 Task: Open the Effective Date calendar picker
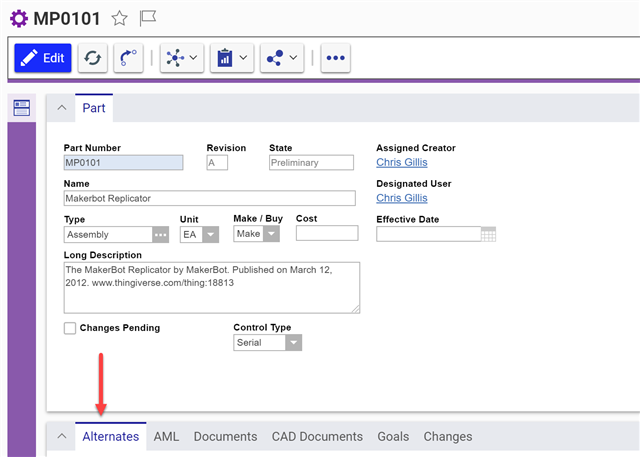tap(488, 234)
